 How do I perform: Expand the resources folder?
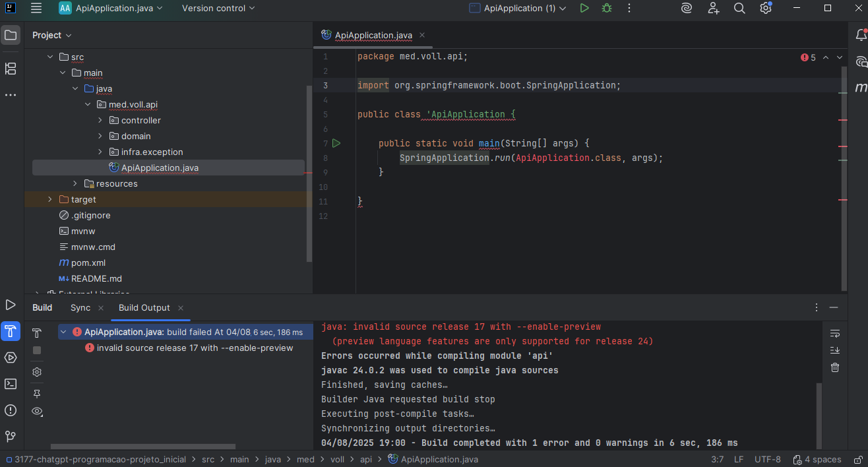coord(75,184)
